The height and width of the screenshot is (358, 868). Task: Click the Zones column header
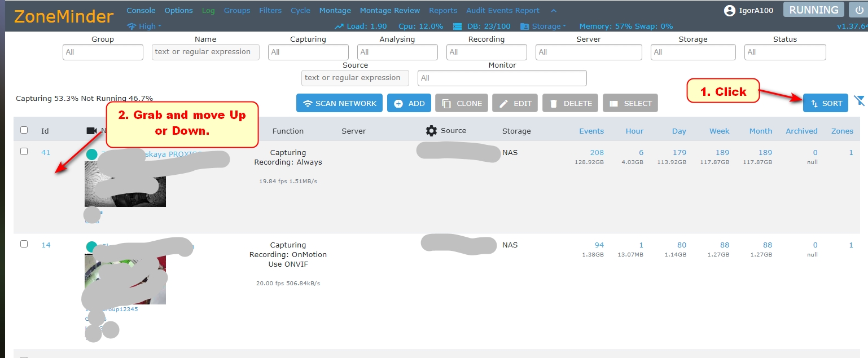tap(842, 131)
